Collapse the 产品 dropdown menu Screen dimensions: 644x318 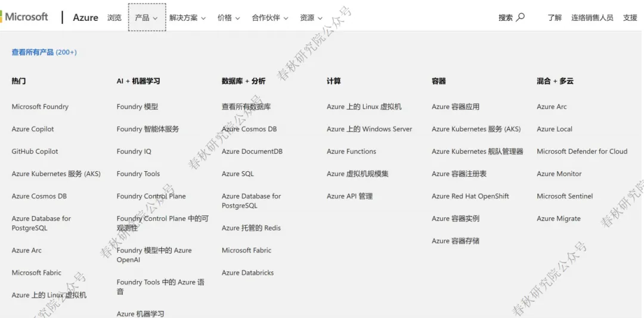coord(147,18)
